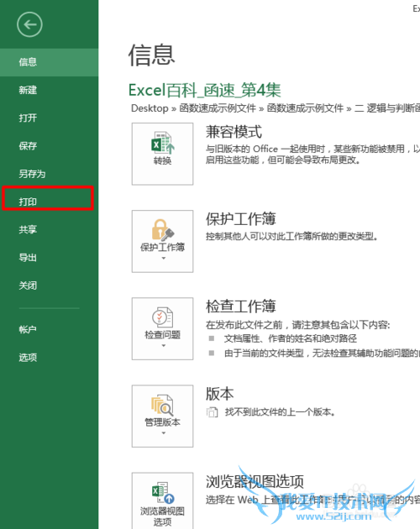Choose 打开 in the left sidebar

click(x=49, y=118)
